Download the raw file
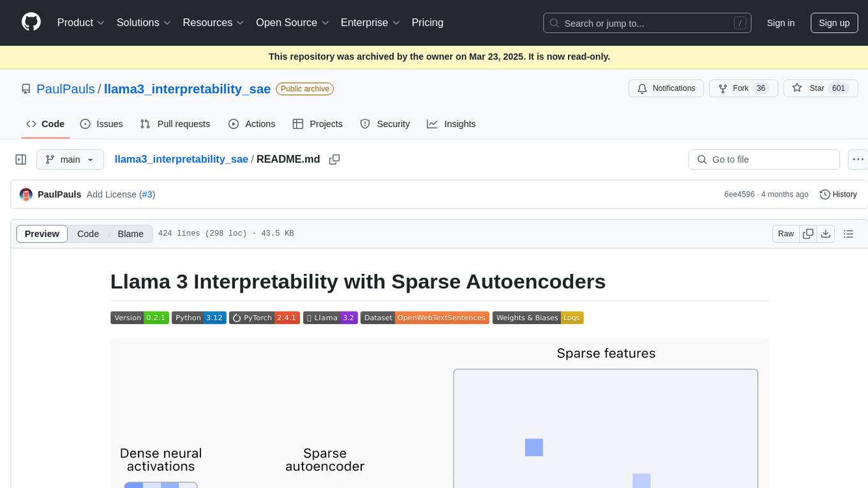 click(826, 234)
